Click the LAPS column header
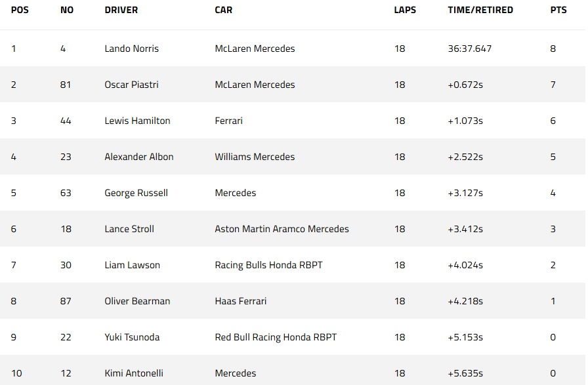 coord(405,10)
